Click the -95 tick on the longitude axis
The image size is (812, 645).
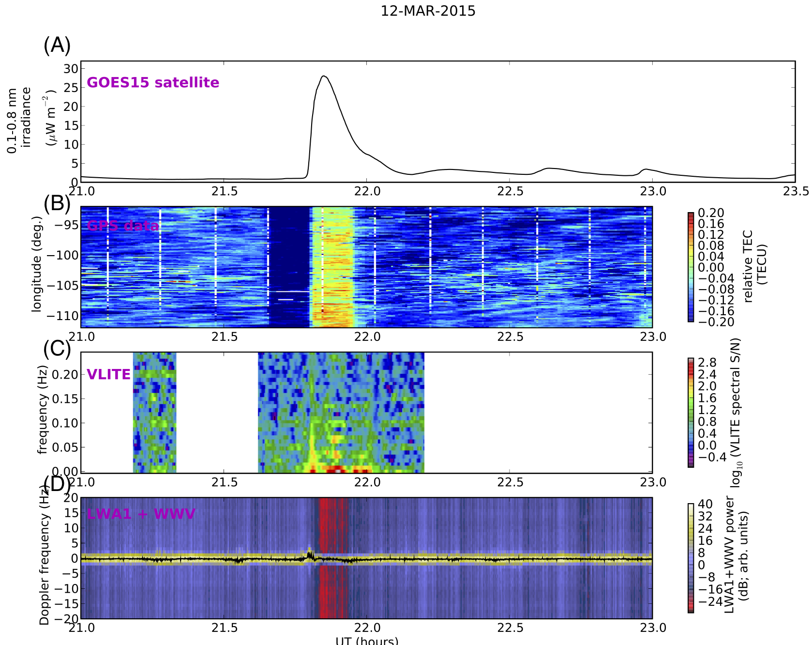click(x=67, y=225)
